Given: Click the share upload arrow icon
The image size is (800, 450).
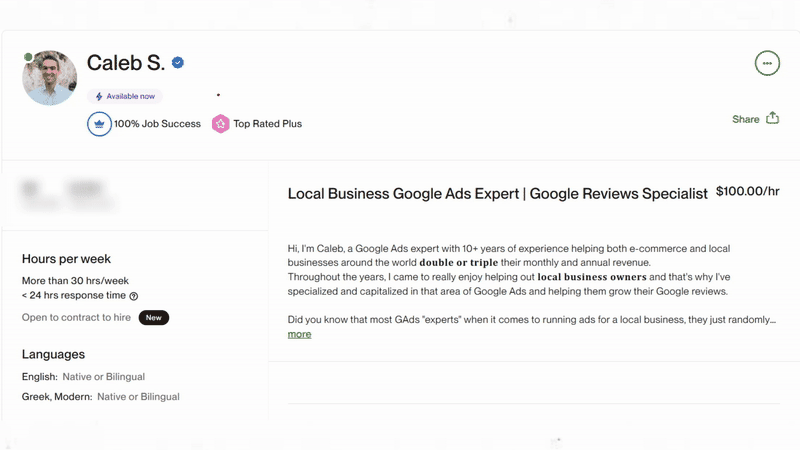Looking at the screenshot, I should click(772, 118).
